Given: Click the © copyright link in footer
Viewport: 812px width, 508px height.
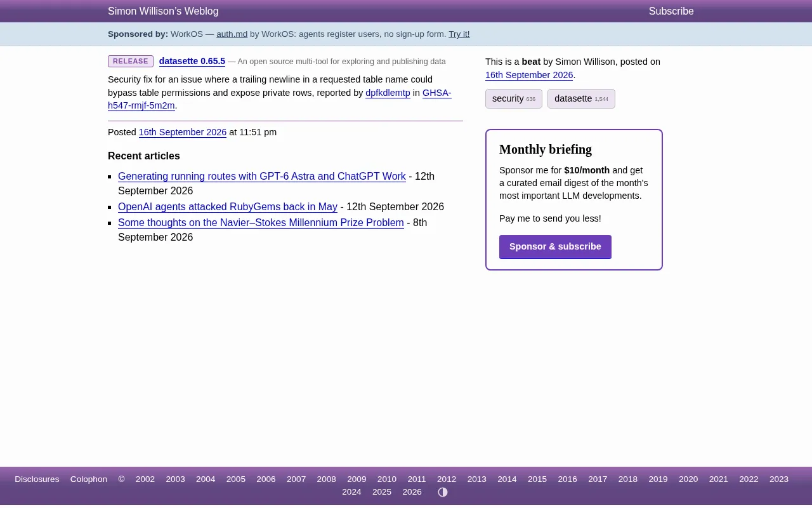Looking at the screenshot, I should coord(121,479).
